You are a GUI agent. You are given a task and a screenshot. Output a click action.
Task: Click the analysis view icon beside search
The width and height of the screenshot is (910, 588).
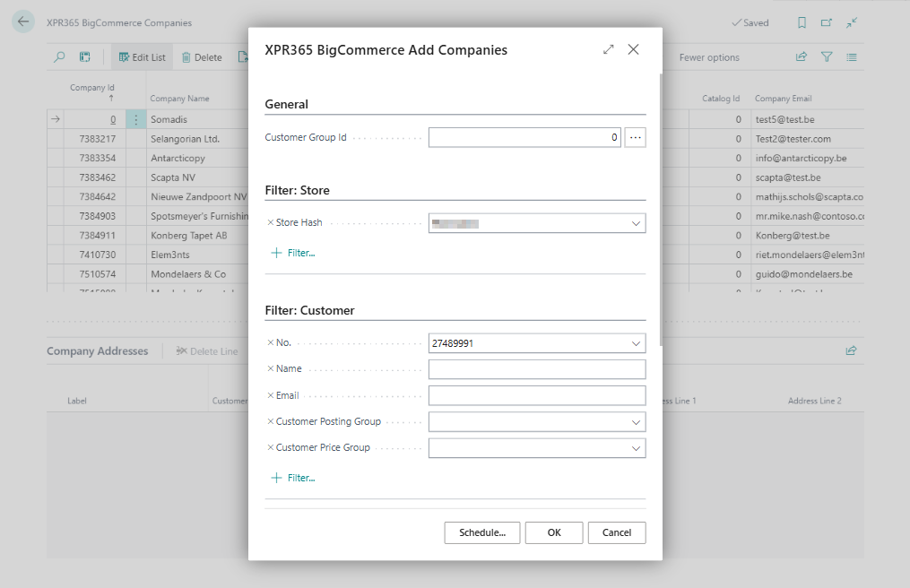85,56
